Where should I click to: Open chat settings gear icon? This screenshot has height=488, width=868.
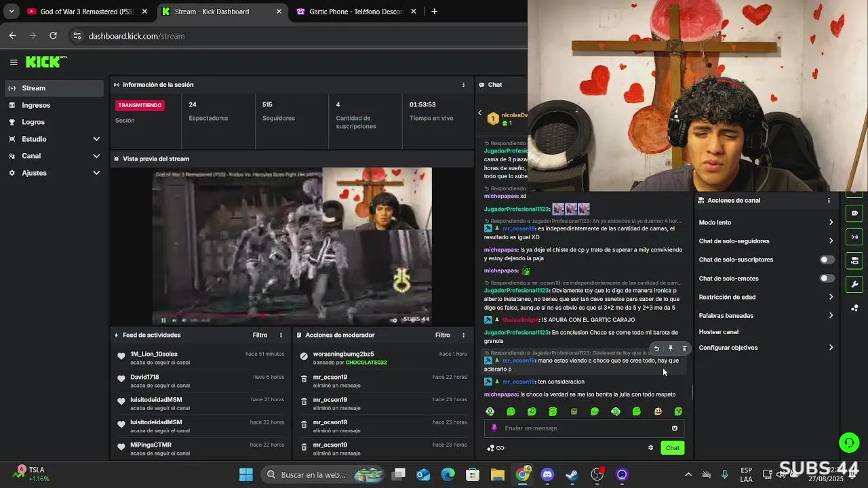pos(651,447)
